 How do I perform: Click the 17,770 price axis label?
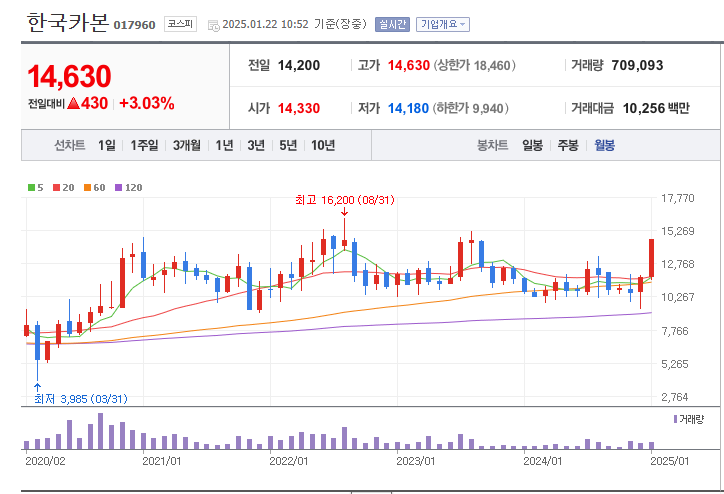[x=677, y=198]
